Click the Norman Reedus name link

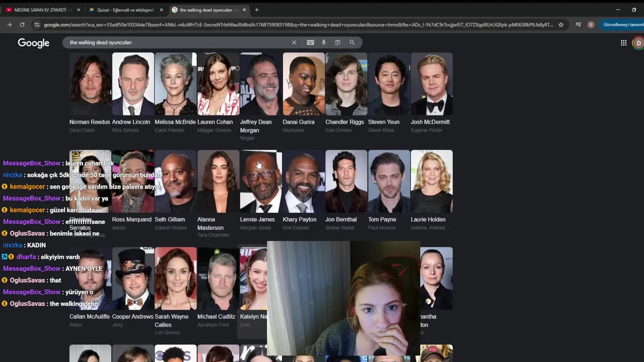(x=90, y=122)
